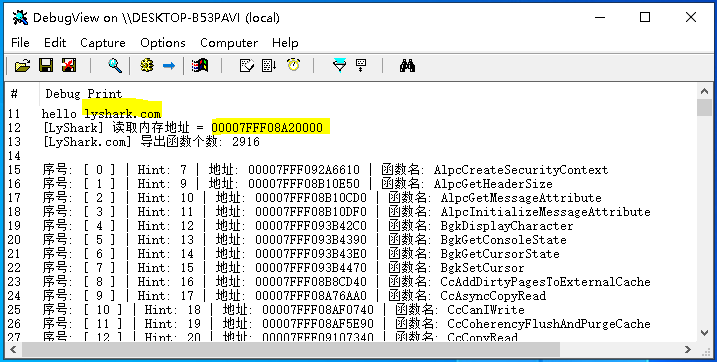Select the line with address 00007FFF08A20000
Screen dimensions: 717x362
(x=351, y=128)
